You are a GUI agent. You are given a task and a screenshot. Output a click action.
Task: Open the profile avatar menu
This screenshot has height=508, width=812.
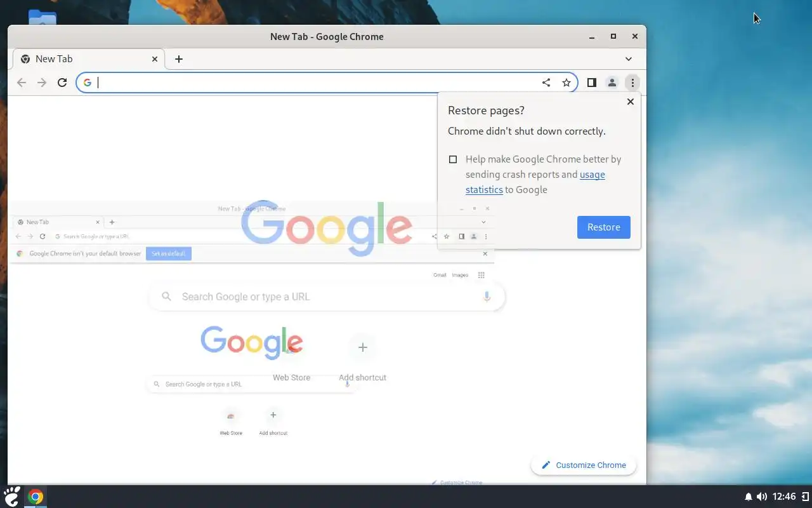(612, 83)
